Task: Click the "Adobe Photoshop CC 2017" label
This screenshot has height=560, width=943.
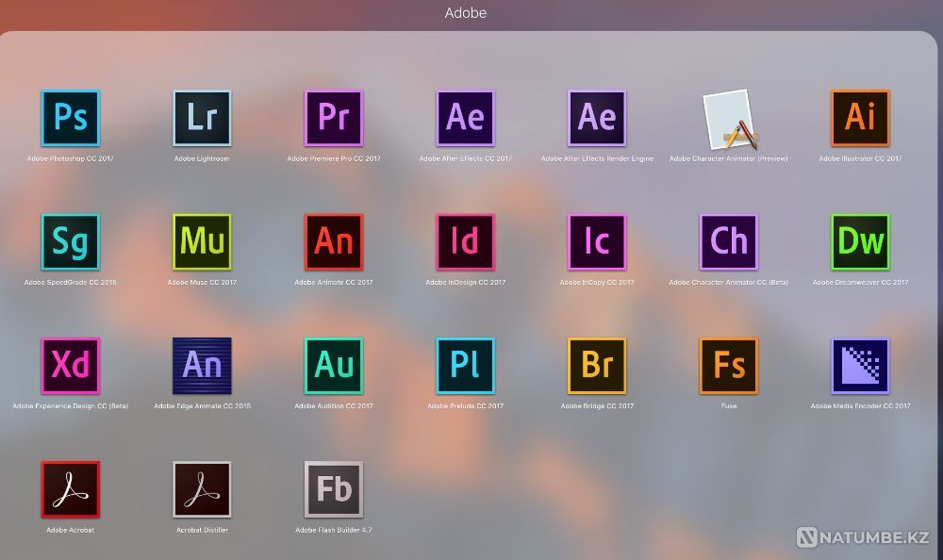Action: tap(71, 158)
